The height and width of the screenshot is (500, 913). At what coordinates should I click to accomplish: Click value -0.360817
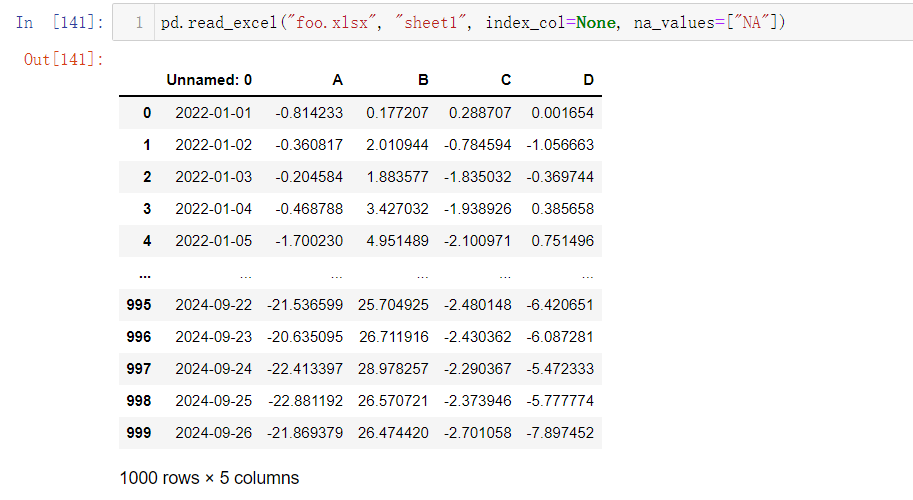(x=309, y=145)
